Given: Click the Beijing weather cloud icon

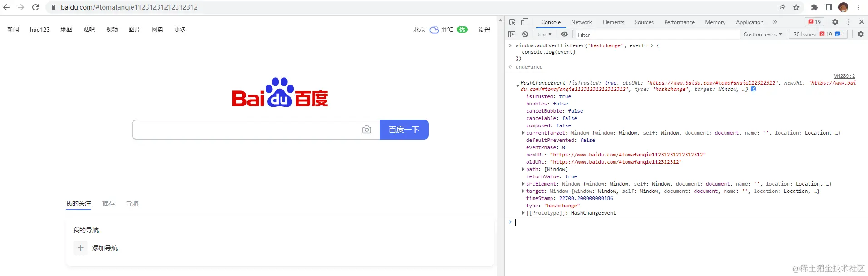Looking at the screenshot, I should (434, 30).
